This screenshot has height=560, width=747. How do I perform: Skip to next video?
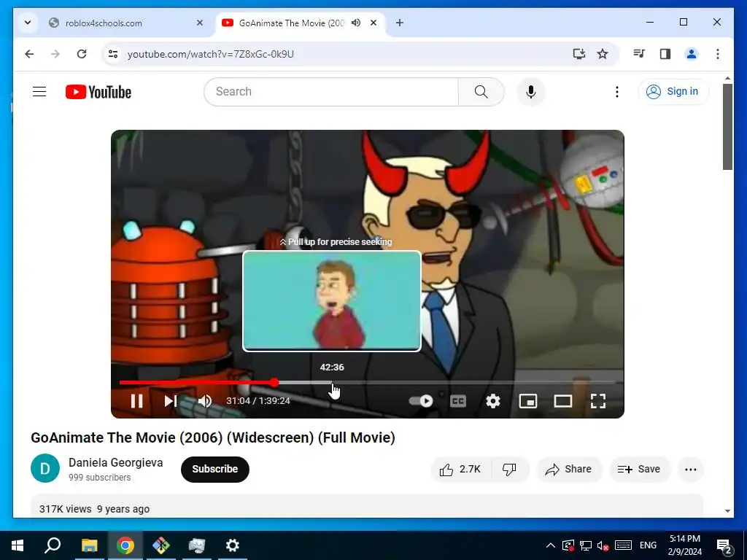click(x=171, y=401)
